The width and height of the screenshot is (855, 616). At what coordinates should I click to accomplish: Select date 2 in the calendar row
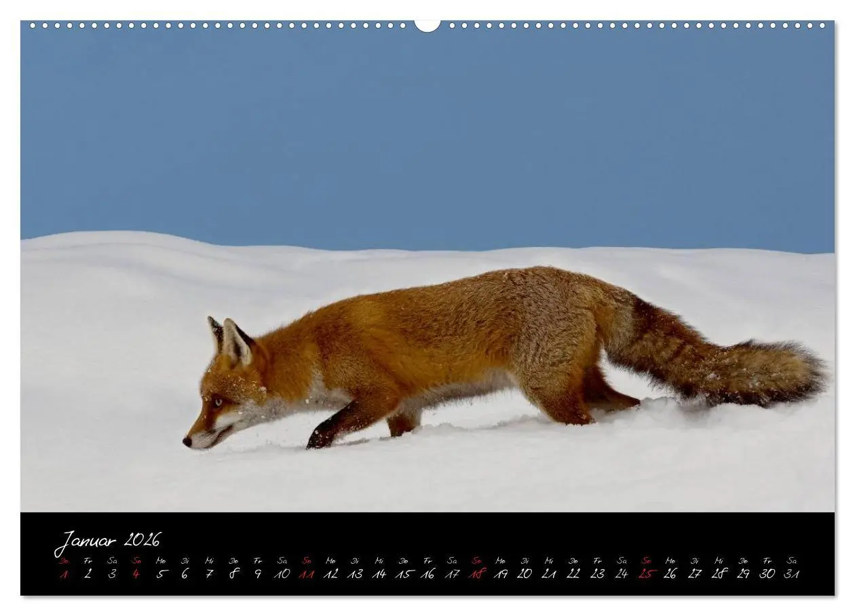coord(88,574)
